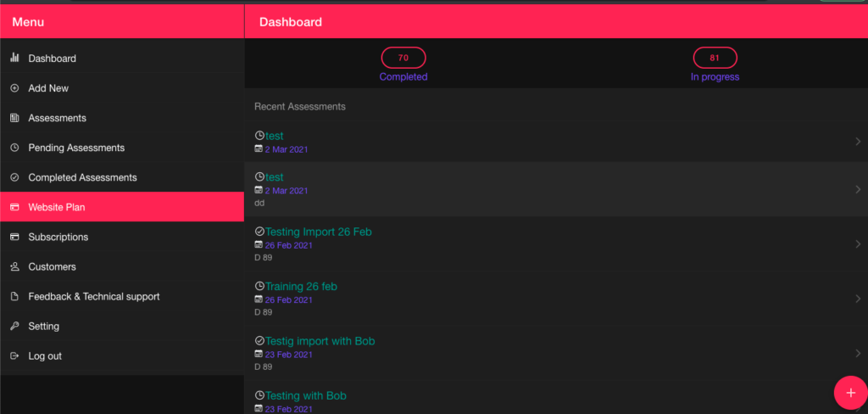Screen dimensions: 868x414
Task: Click the Dashboard bar-chart icon
Action: [x=15, y=58]
